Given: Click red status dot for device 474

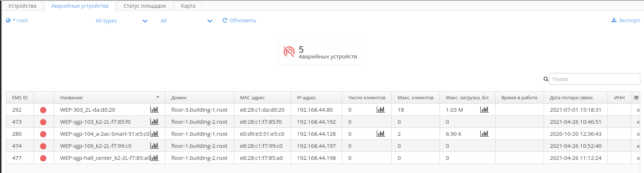Looking at the screenshot, I should 43,146.
